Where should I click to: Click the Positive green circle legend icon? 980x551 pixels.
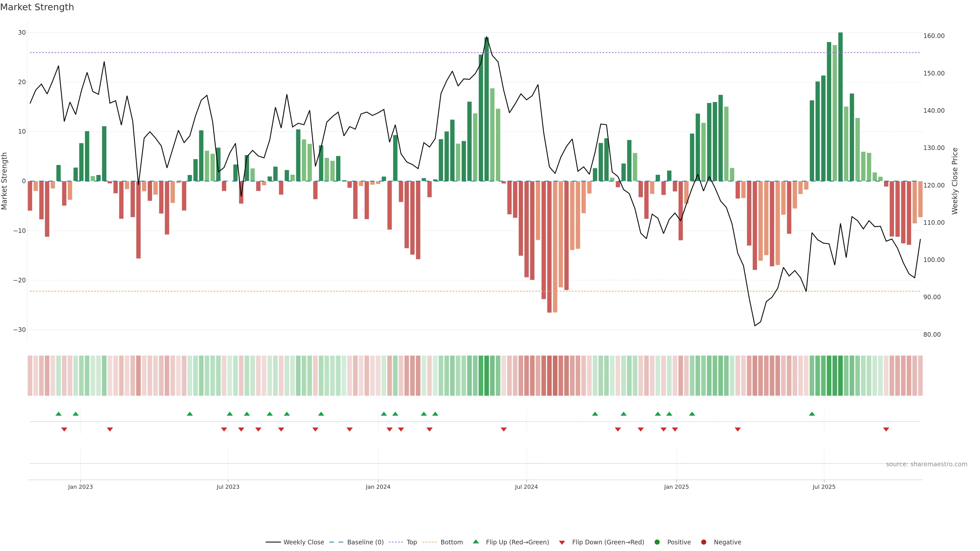(x=657, y=542)
